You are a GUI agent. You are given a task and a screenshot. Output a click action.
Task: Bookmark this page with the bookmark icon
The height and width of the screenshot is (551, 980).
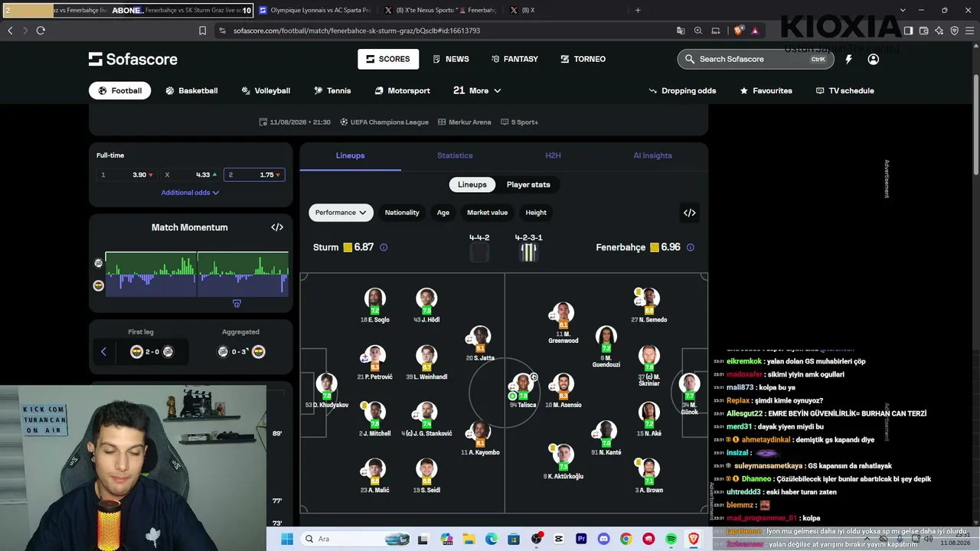202,31
